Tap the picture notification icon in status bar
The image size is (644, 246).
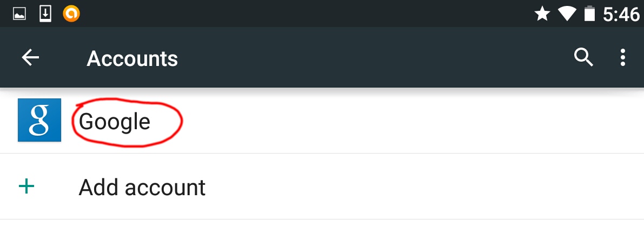tap(19, 14)
